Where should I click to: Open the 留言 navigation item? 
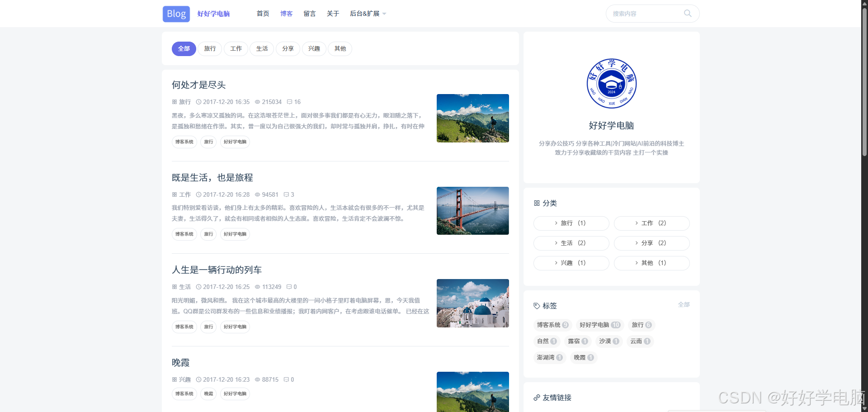pyautogui.click(x=310, y=14)
